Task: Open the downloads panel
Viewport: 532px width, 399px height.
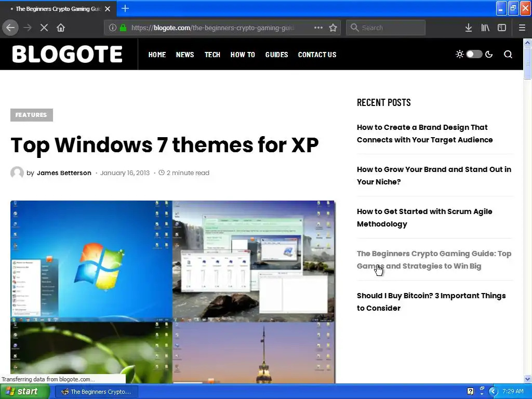Action: click(469, 28)
